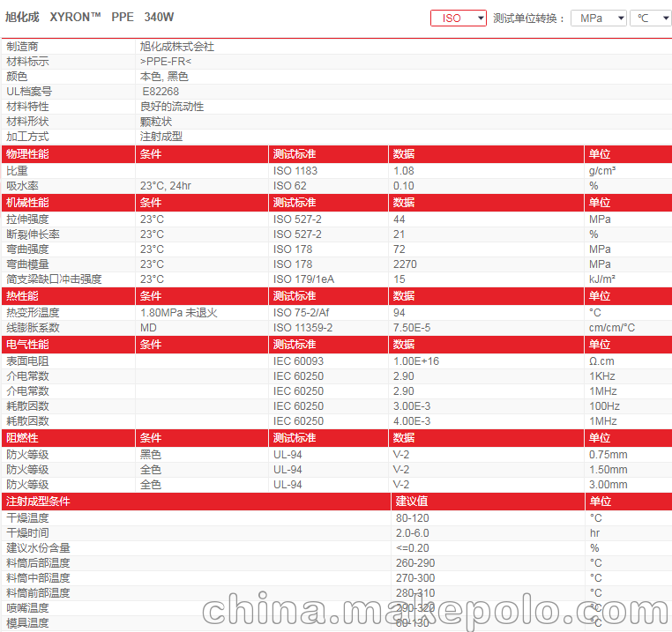Click the IEC 60093 standard cell

(298, 361)
